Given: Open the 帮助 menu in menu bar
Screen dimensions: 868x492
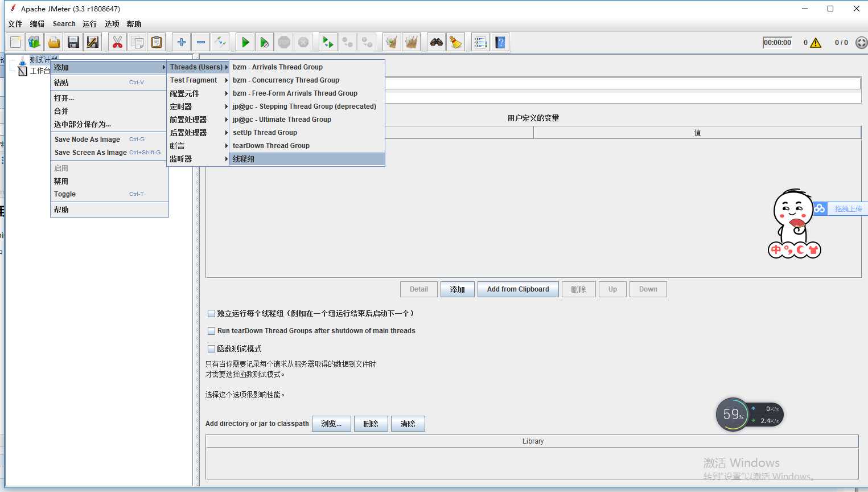Looking at the screenshot, I should coord(134,24).
